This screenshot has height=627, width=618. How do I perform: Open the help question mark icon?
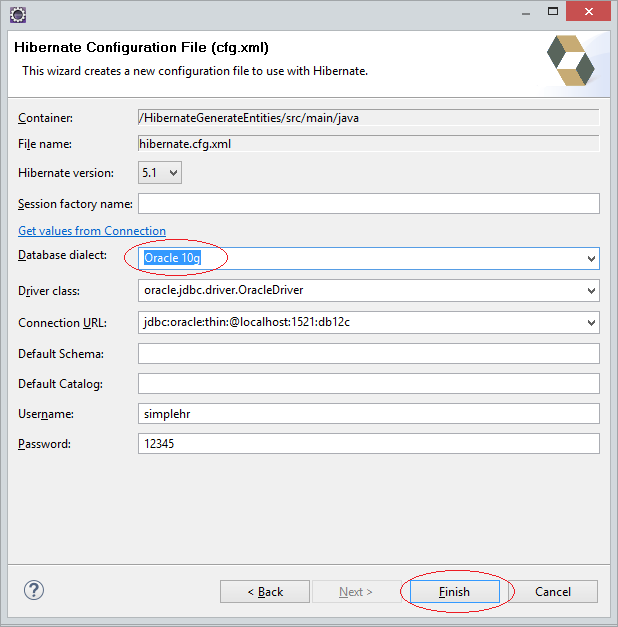(34, 590)
